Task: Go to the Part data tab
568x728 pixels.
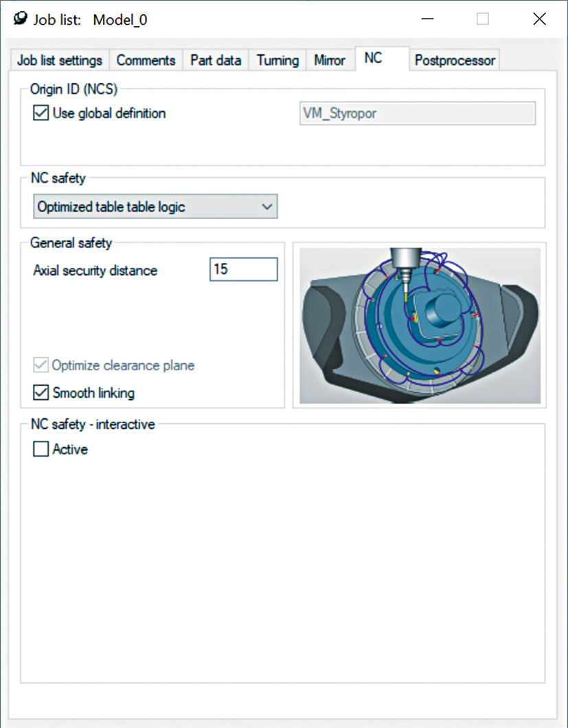Action: pos(216,60)
